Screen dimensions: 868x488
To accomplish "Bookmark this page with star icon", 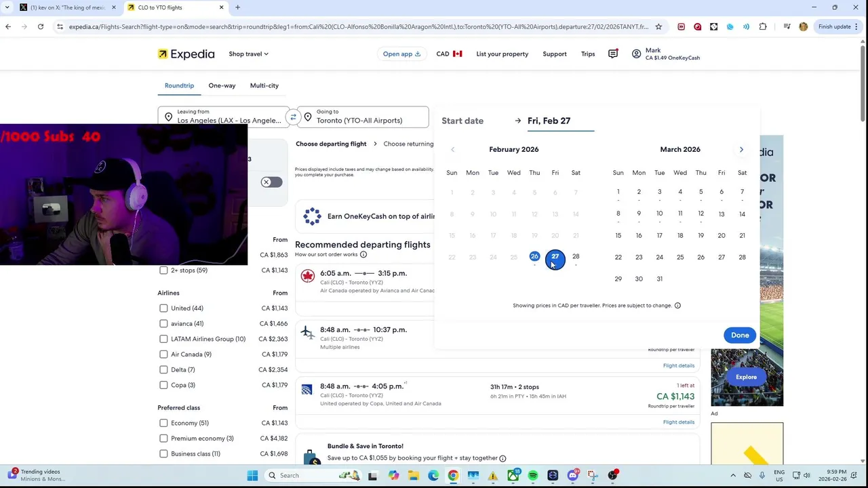I will coord(658,26).
